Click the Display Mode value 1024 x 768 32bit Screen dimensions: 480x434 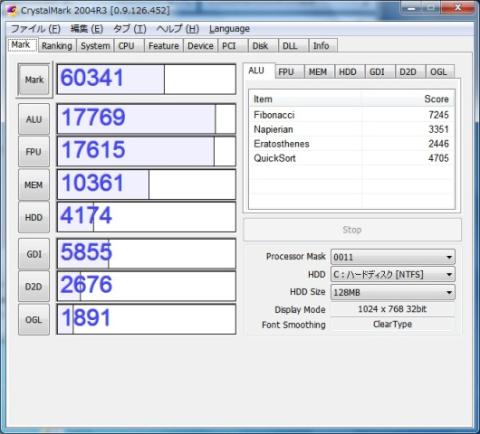pyautogui.click(x=392, y=309)
